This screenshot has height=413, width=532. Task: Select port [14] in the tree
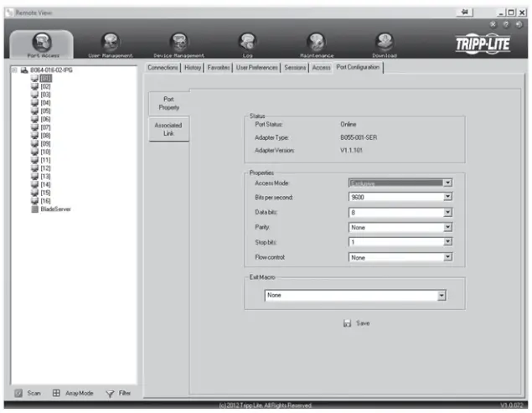(x=45, y=184)
